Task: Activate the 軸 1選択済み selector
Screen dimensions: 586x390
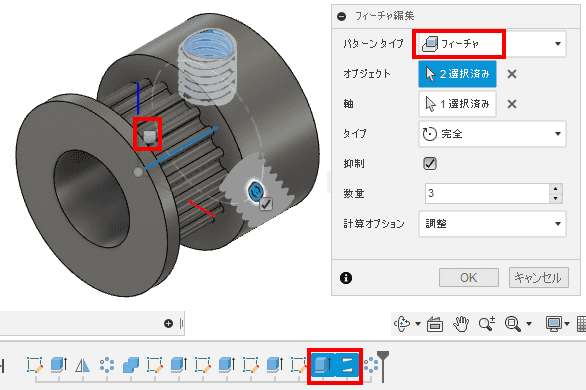Action: 457,104
